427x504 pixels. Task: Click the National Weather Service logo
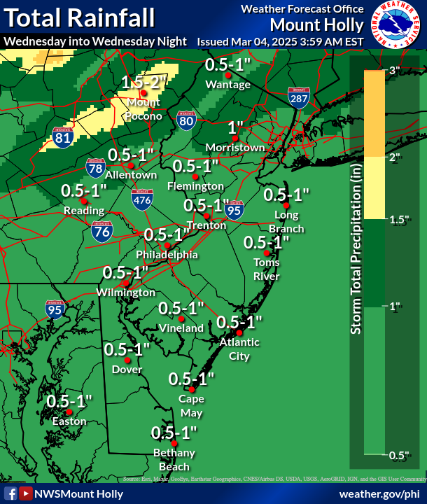[397, 26]
